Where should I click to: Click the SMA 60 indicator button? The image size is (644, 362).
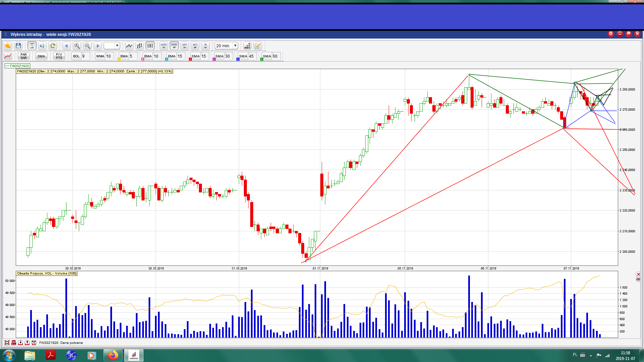tap(267, 56)
